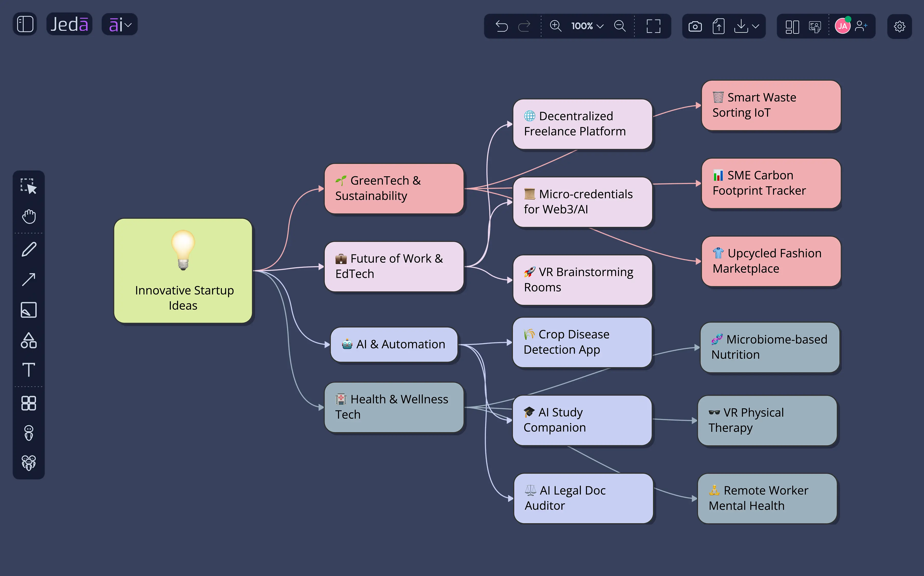Click the SME Carbon Footprint Tracker card
Image resolution: width=924 pixels, height=576 pixels.
tap(771, 183)
